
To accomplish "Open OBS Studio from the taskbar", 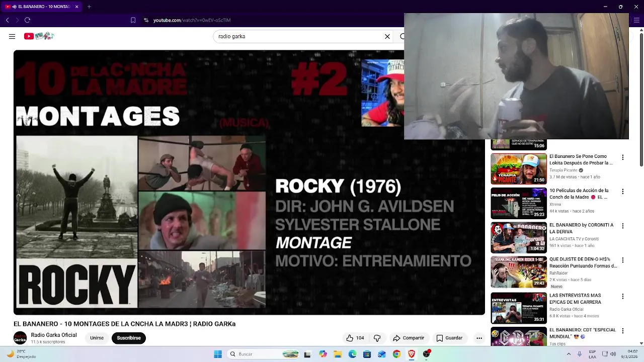I will click(x=427, y=354).
